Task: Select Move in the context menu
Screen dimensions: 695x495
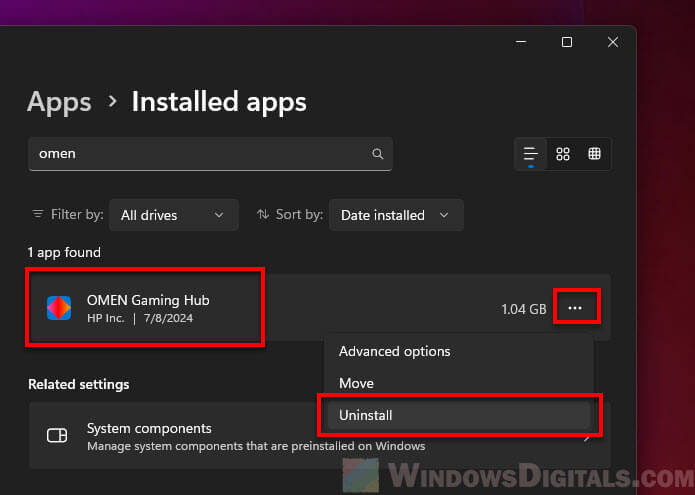Action: point(458,383)
